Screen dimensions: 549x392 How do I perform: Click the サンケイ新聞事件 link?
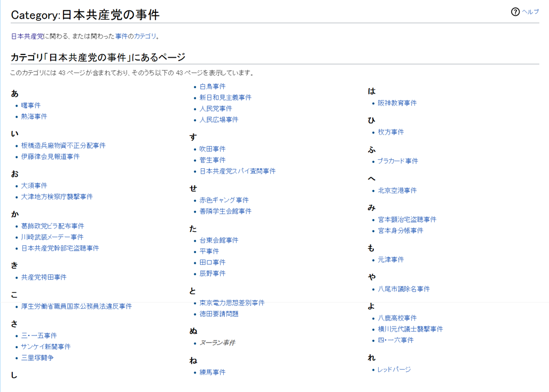coord(46,347)
